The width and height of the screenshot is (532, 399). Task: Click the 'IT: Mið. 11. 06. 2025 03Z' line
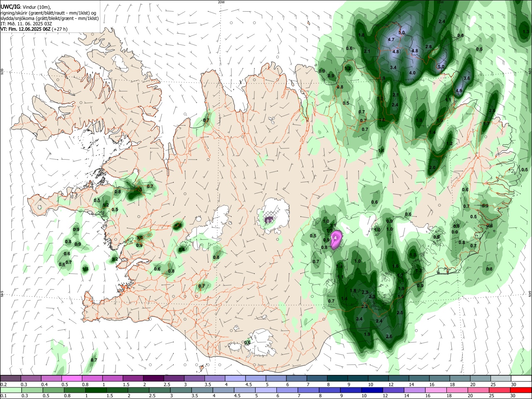tap(27, 24)
